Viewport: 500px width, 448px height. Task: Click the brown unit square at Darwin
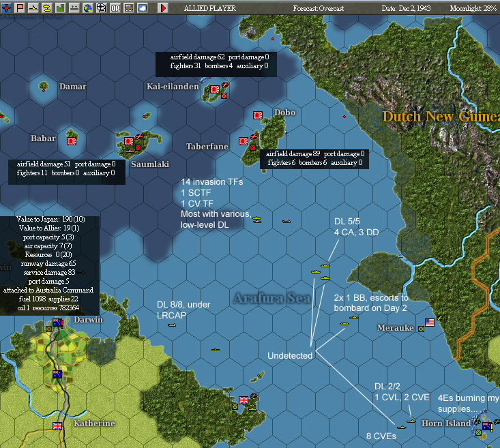[x=48, y=329]
